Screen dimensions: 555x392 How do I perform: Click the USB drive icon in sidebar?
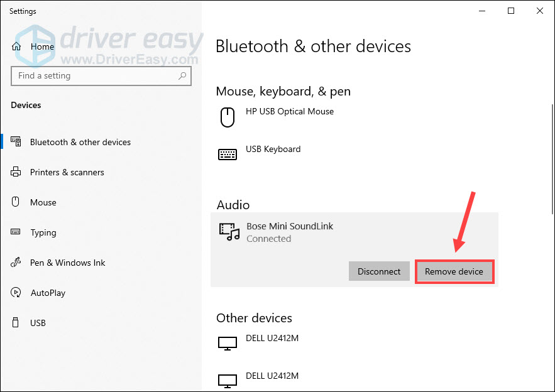[16, 323]
